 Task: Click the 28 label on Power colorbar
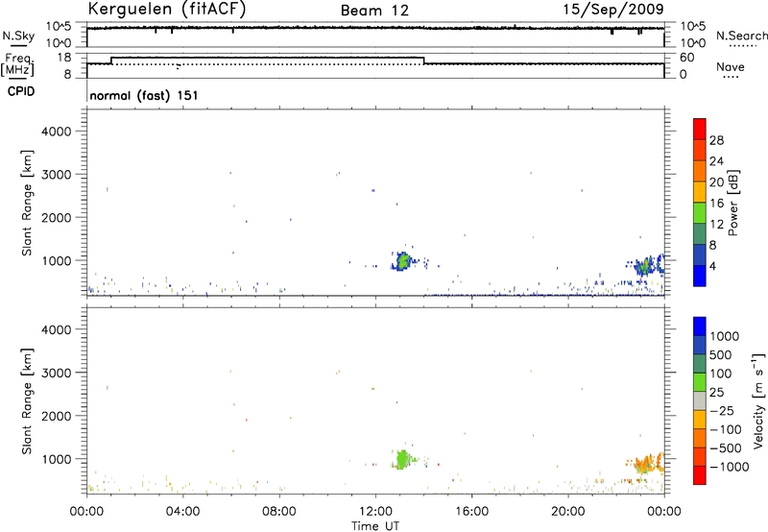point(716,140)
